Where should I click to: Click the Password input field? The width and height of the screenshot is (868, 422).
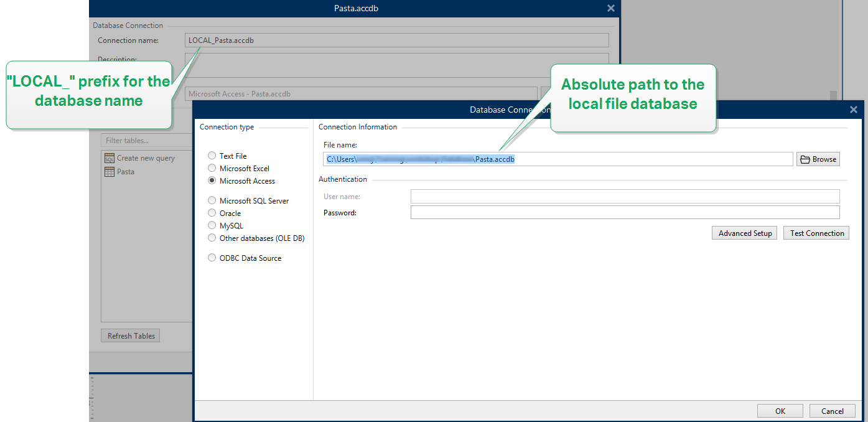click(624, 212)
